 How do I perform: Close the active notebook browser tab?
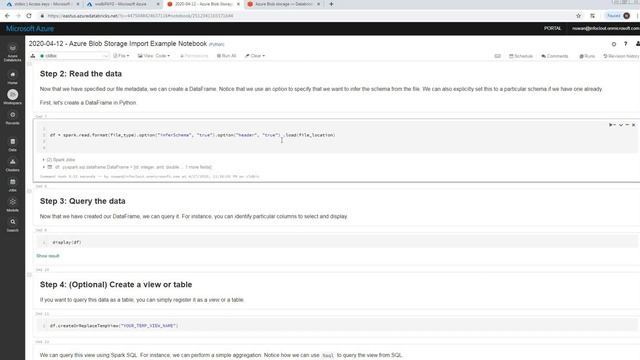238,4
